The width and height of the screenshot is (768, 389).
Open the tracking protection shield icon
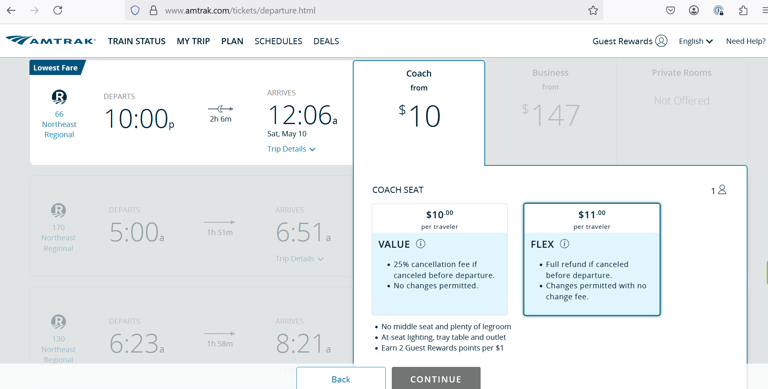(x=135, y=10)
